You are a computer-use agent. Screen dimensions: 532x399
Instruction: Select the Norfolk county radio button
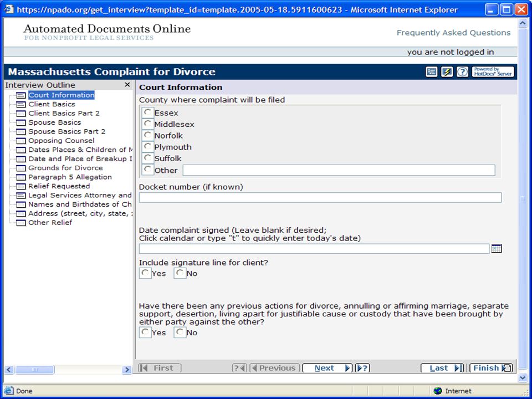click(147, 135)
